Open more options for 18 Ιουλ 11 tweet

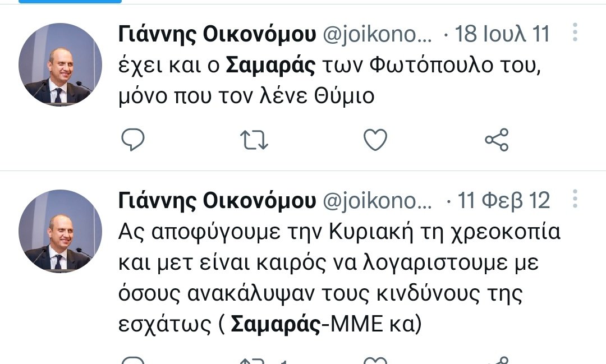[x=575, y=33]
